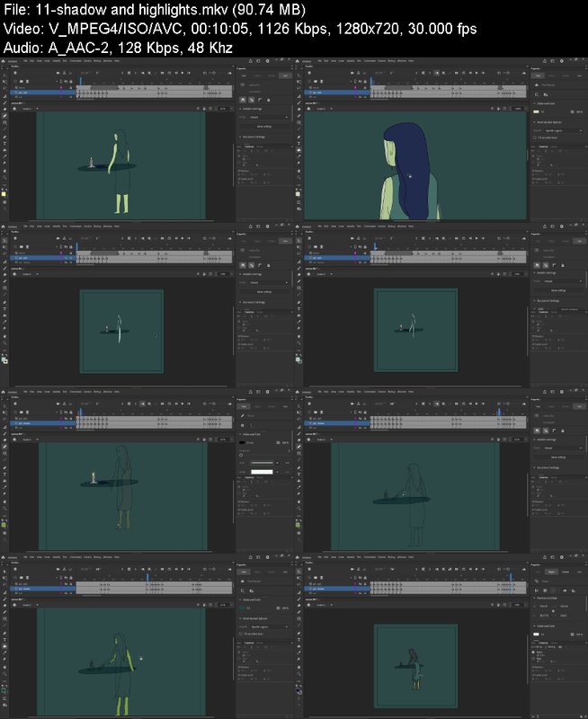Switch to Tool tab in hair frame Properties
This screenshot has width=588, height=719.
[538, 75]
